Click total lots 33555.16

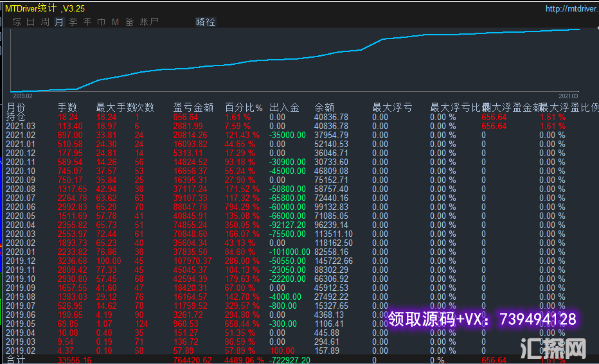tap(75, 360)
